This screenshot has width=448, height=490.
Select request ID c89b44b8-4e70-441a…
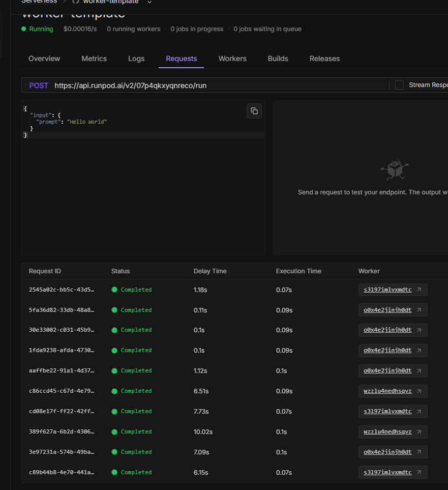(x=62, y=472)
